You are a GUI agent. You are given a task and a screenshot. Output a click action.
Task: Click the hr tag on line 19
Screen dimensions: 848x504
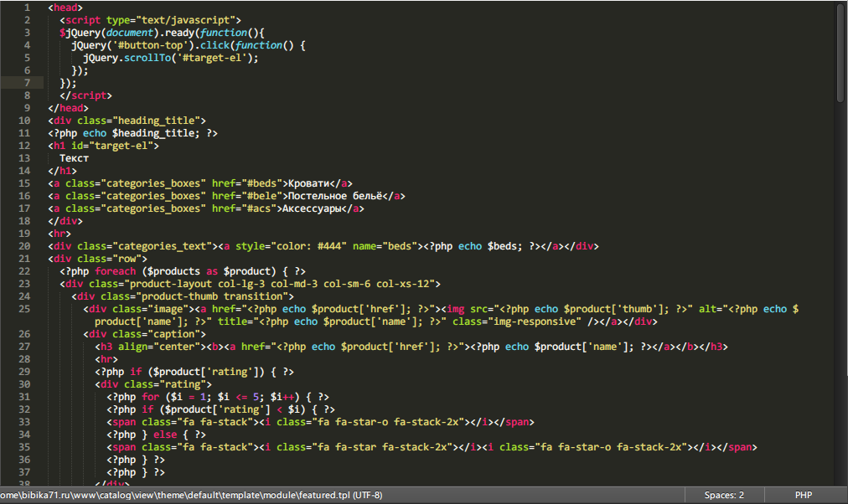tap(59, 234)
